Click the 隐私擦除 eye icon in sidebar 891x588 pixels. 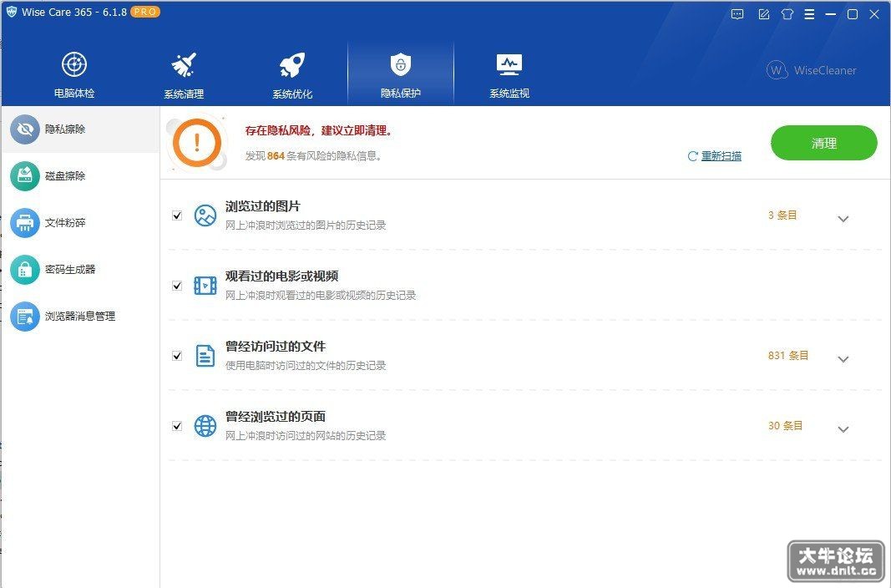(x=25, y=129)
